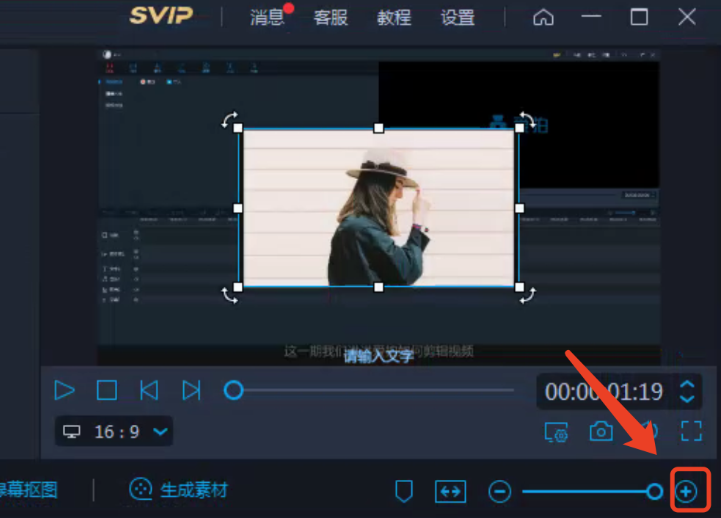Zoom out timeline with minus icon
This screenshot has width=721, height=518.
500,491
